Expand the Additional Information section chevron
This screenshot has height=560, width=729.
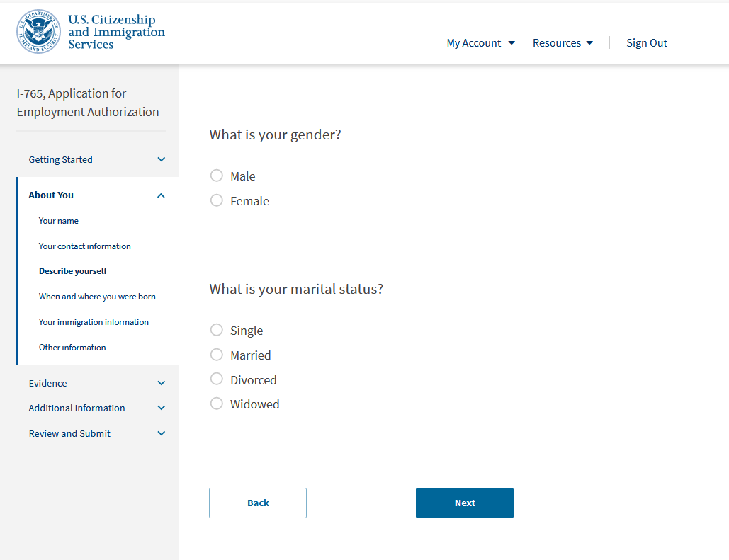[161, 408]
